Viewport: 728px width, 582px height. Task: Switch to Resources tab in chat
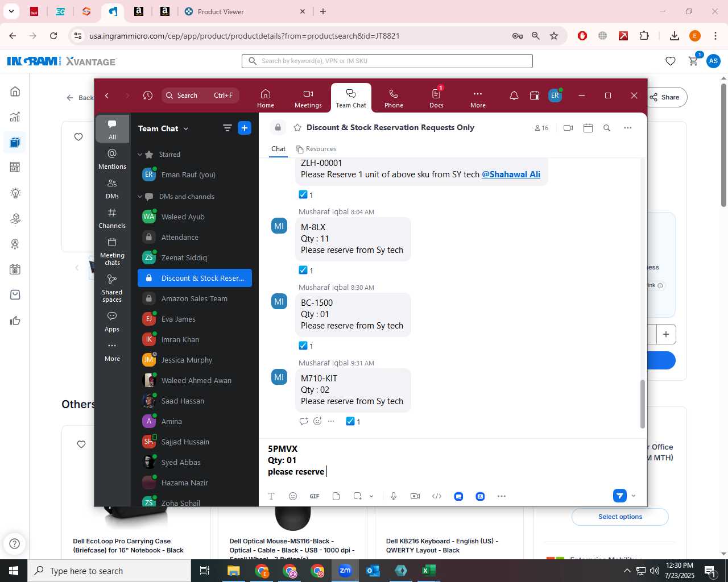(x=316, y=149)
